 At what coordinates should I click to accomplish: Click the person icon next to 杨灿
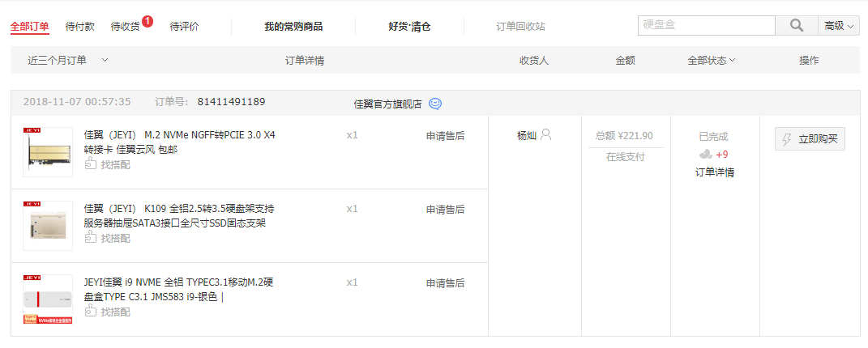click(546, 135)
